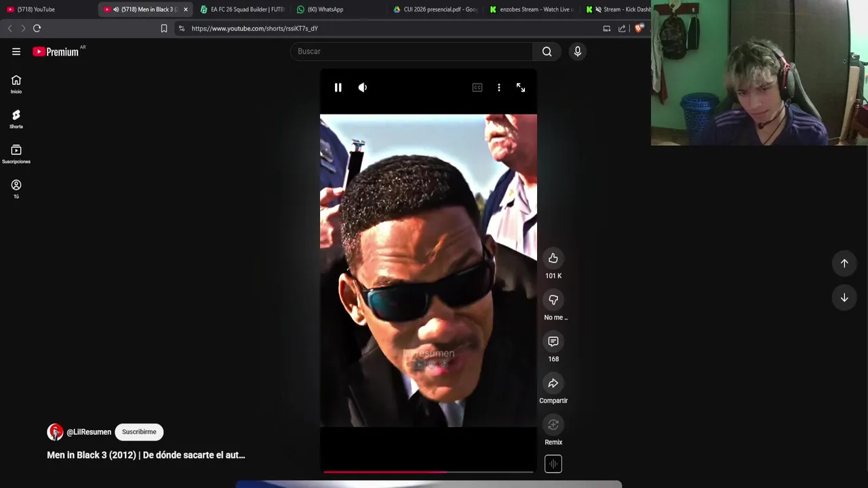Start voice search with microphone
The image size is (868, 488).
pyautogui.click(x=578, y=52)
